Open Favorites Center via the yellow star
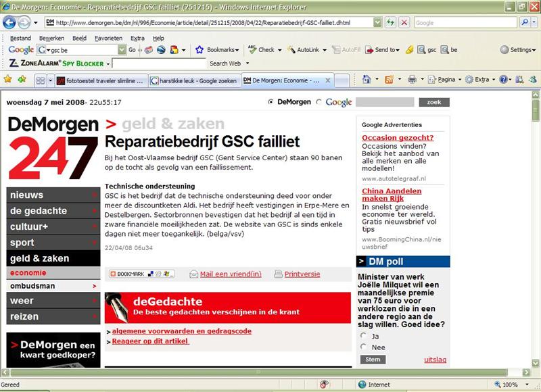This screenshot has width=541, height=392. 8,79
